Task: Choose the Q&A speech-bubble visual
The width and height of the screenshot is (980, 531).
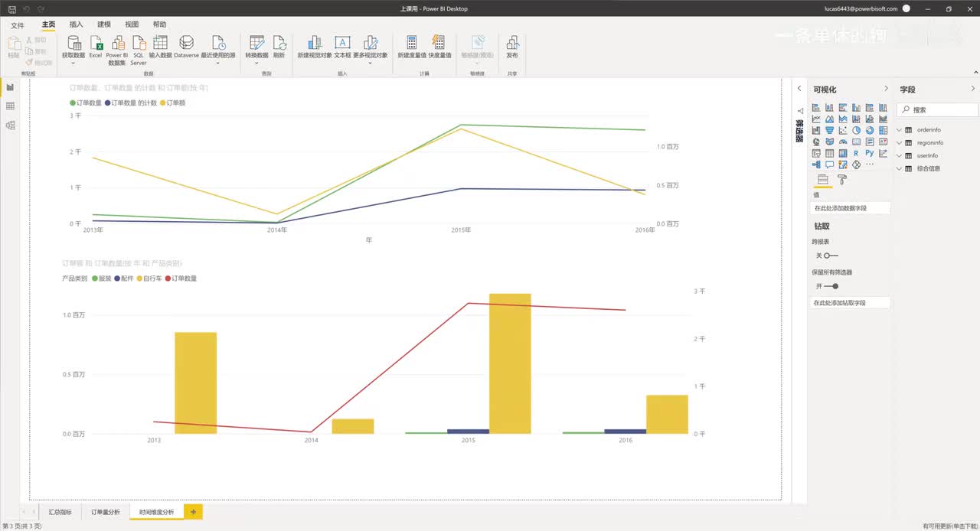Action: (829, 165)
